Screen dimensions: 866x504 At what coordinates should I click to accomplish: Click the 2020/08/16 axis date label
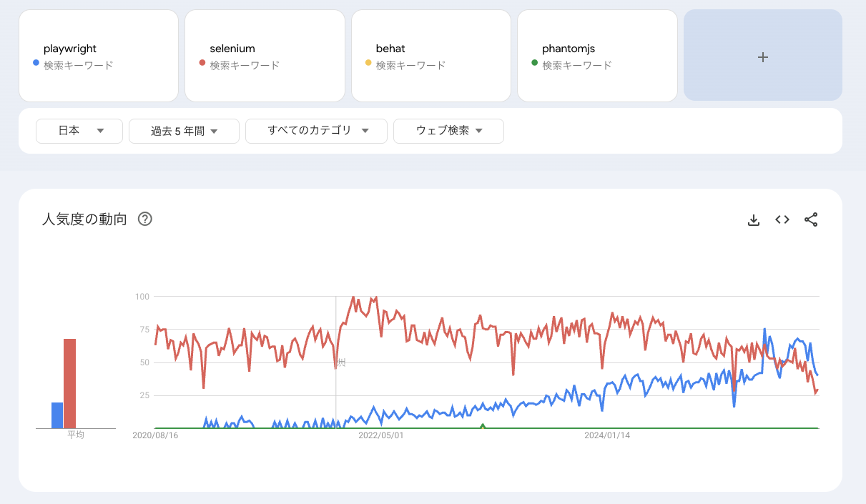pos(155,435)
